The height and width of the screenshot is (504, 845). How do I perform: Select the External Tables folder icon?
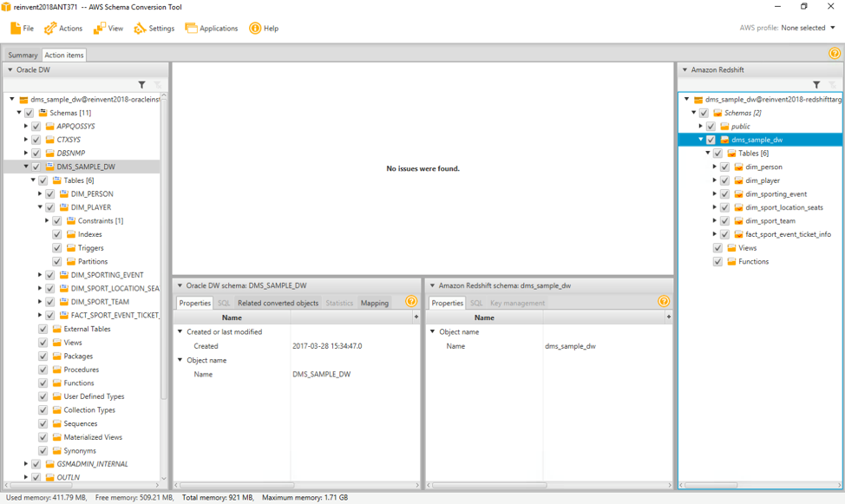[x=57, y=329]
